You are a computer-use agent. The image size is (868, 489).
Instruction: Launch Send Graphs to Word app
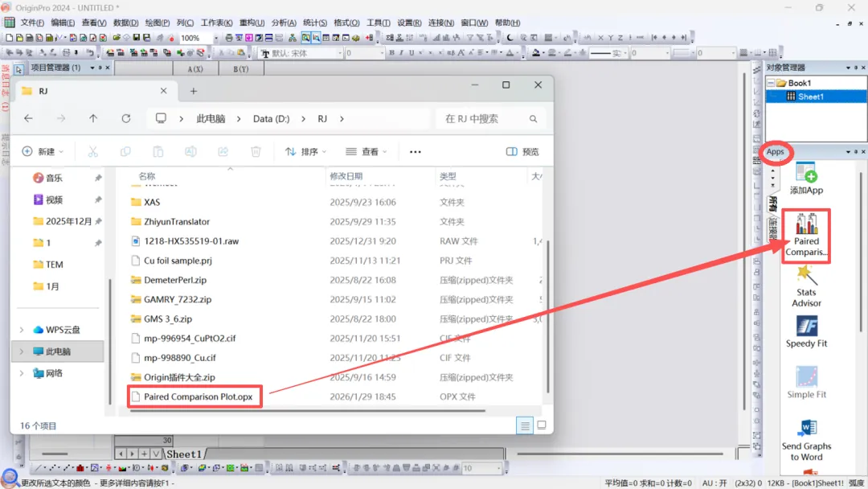coord(806,440)
